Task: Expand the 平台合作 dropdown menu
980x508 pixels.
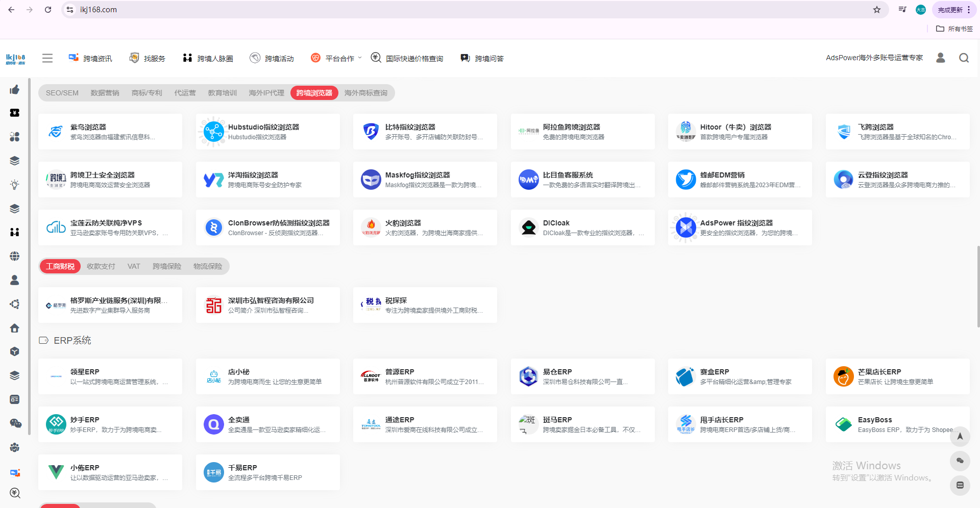Action: pos(336,58)
